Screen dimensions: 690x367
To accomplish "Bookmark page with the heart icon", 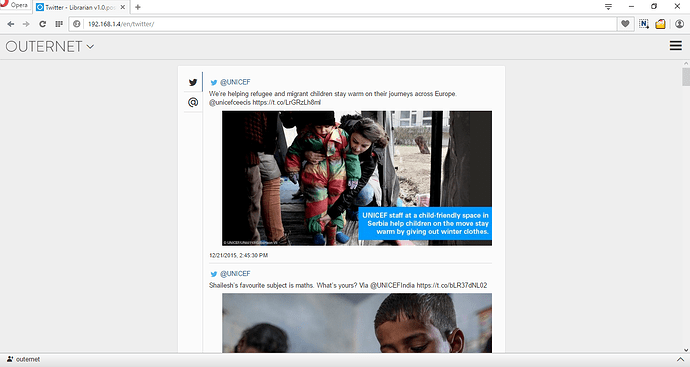I will (625, 24).
